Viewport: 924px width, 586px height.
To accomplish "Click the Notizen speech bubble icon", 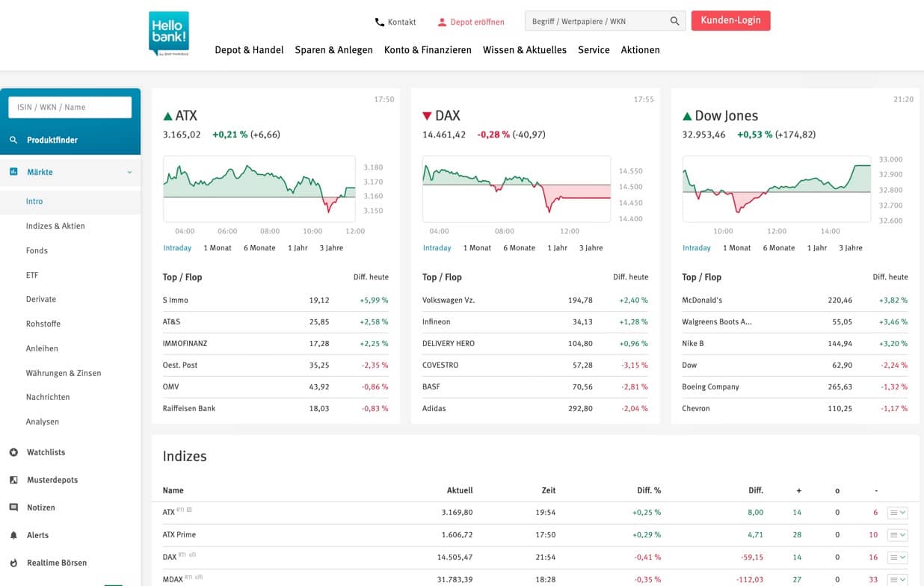I will [x=13, y=508].
